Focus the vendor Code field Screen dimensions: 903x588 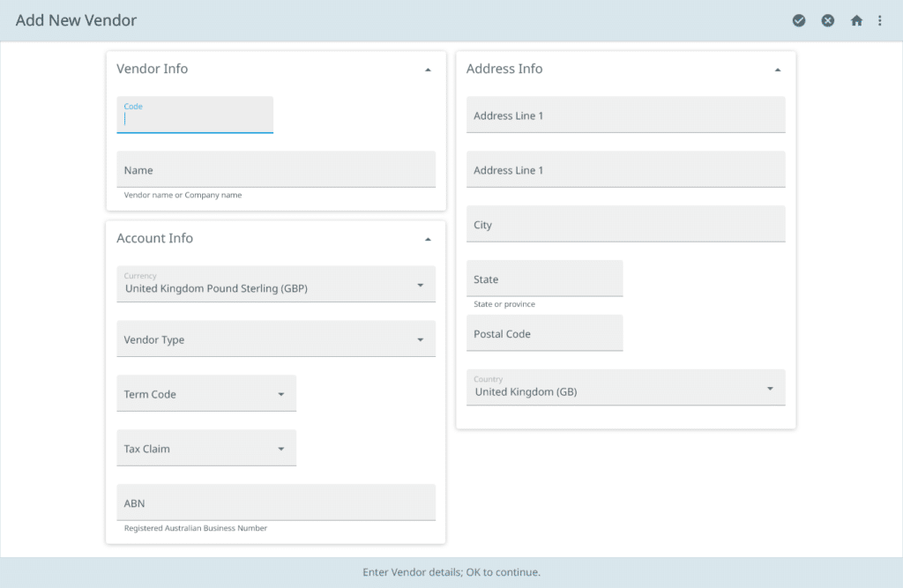click(x=195, y=115)
